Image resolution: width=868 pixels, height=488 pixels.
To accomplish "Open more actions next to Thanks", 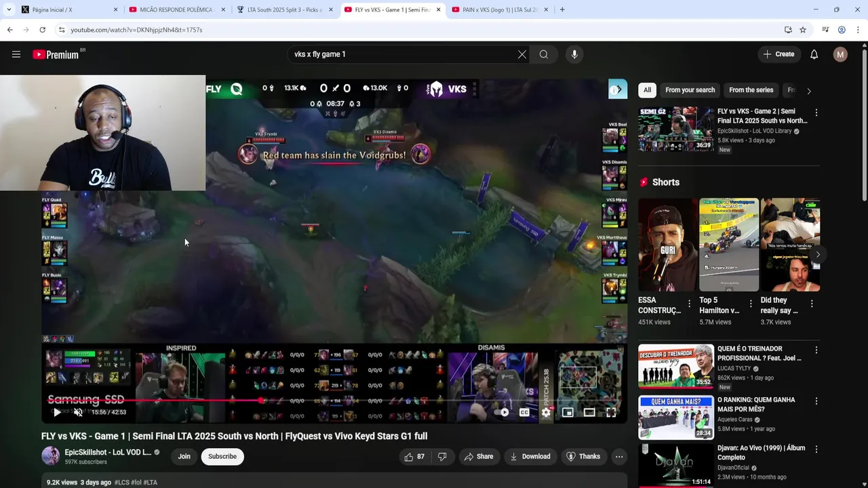I will 619,457.
